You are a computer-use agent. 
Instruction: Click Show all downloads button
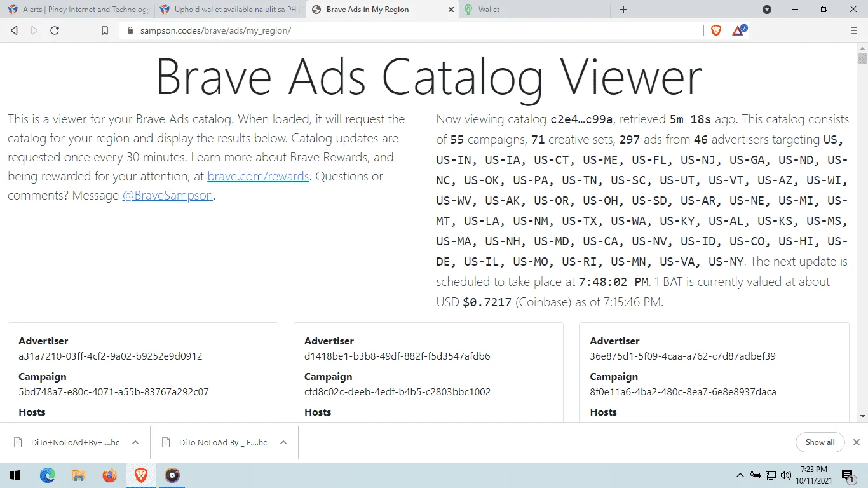click(820, 442)
